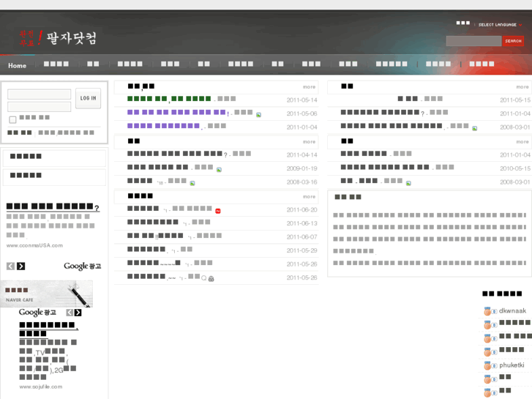Focus the upper login field beside LOG IN
The width and height of the screenshot is (532, 399).
40,94
